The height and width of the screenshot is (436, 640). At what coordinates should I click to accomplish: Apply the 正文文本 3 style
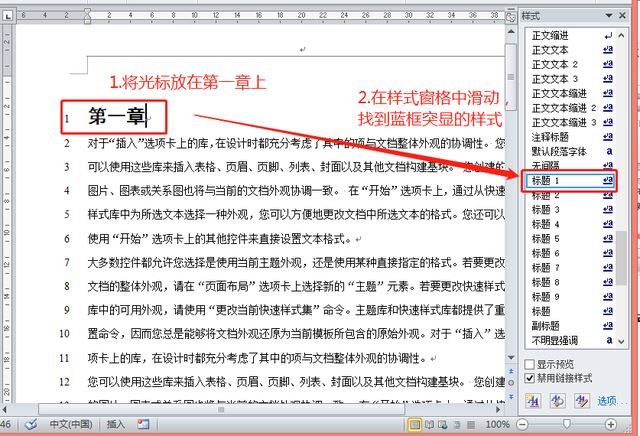[570, 79]
